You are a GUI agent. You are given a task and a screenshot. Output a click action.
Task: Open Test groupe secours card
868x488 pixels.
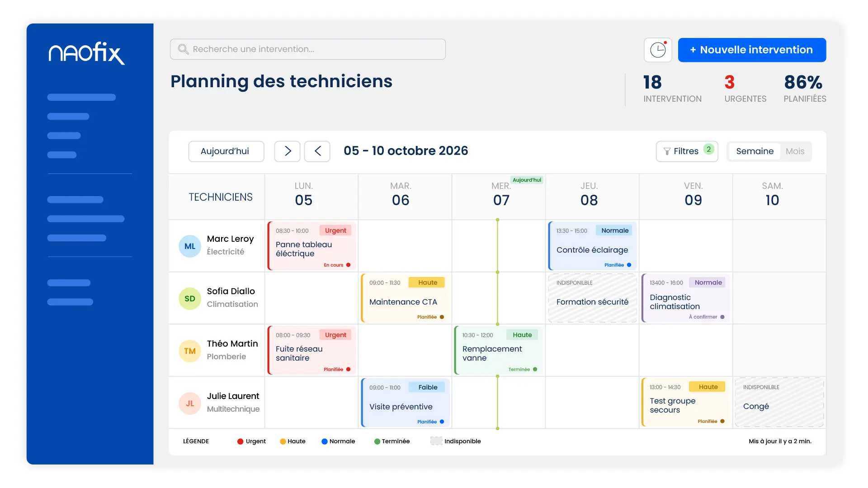coord(686,403)
